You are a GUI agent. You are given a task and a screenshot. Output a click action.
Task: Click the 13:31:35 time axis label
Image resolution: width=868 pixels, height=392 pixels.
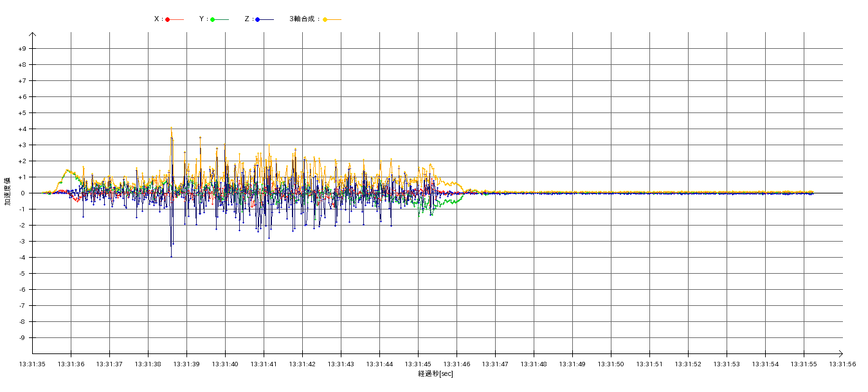point(32,364)
